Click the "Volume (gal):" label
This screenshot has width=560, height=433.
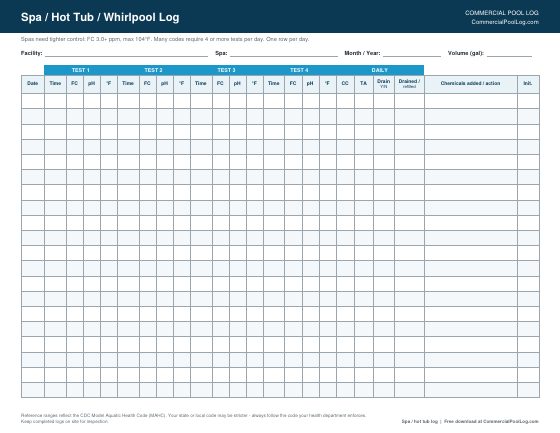coord(466,53)
